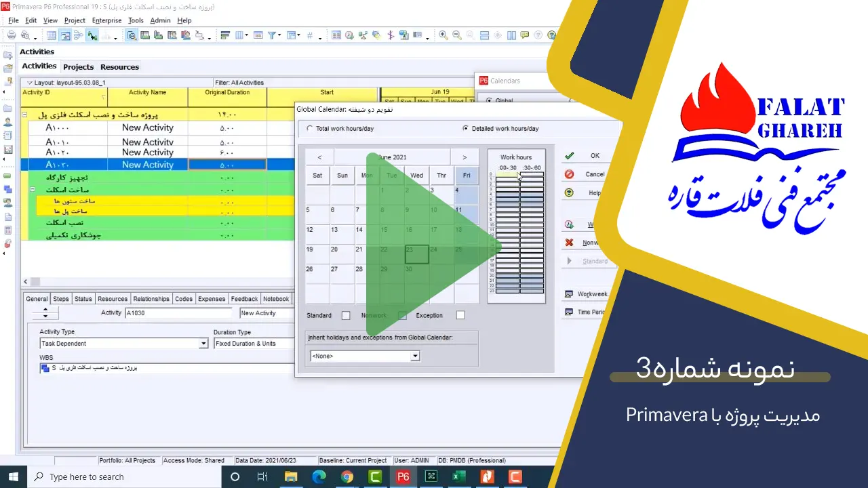Switch to the Relationships details tab
Viewport: 868px width, 488px height.
point(151,299)
